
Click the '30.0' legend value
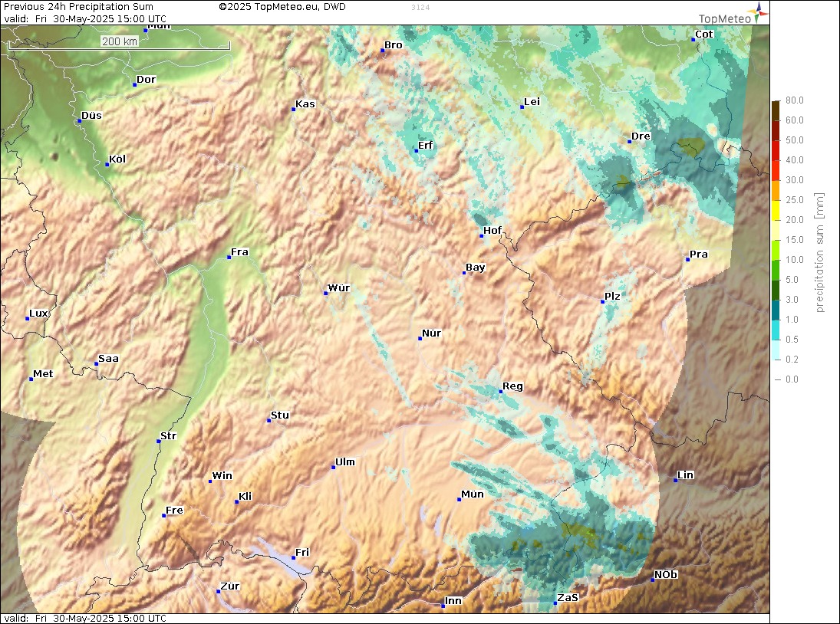click(x=795, y=180)
